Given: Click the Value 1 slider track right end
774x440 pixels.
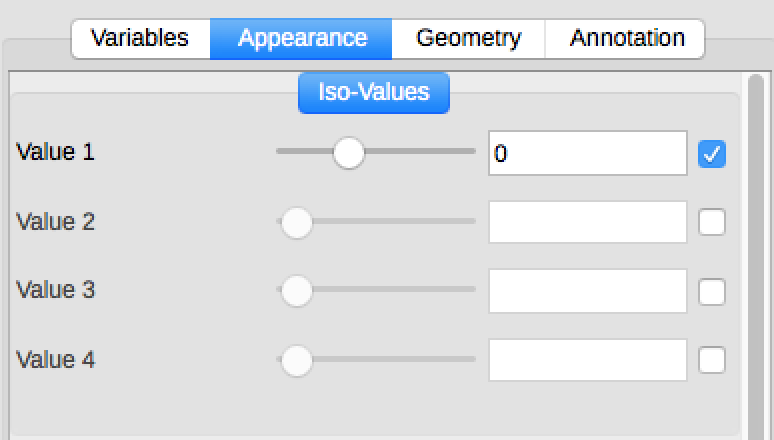Looking at the screenshot, I should 470,153.
